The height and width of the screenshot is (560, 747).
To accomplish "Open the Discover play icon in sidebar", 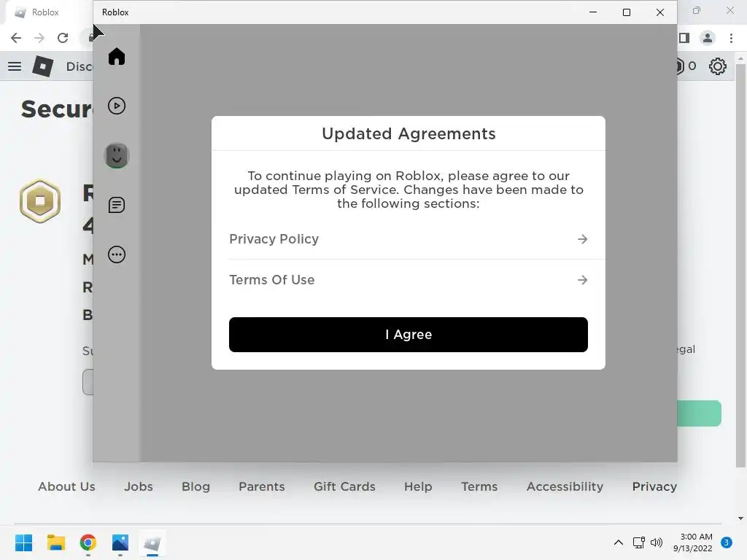I will 117,106.
